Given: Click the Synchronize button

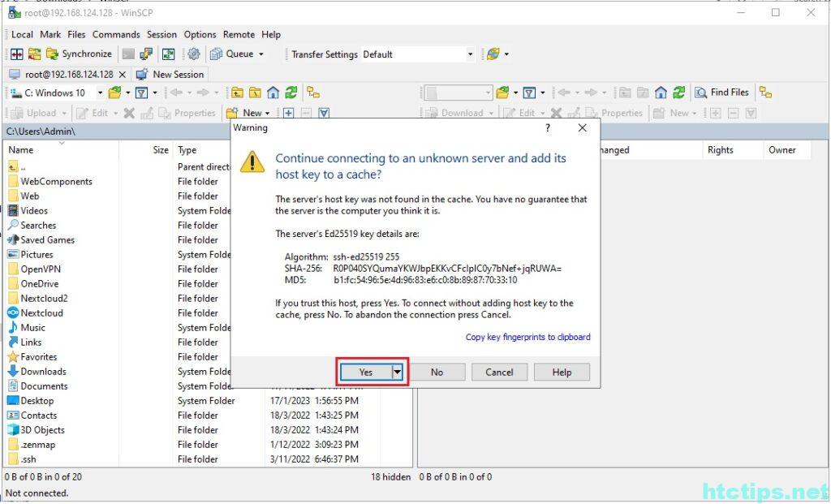Looking at the screenshot, I should (x=79, y=54).
